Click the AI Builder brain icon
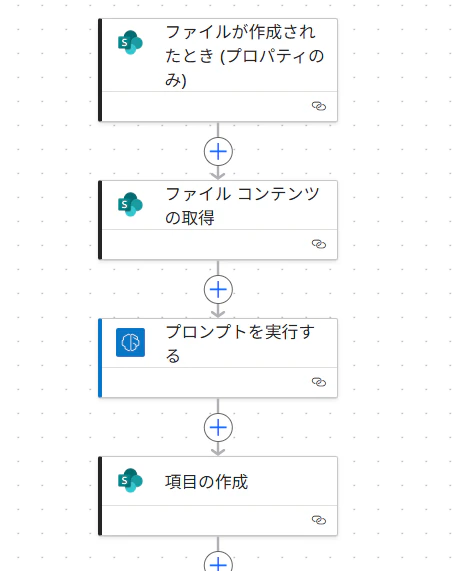This screenshot has width=459, height=571. (130, 342)
